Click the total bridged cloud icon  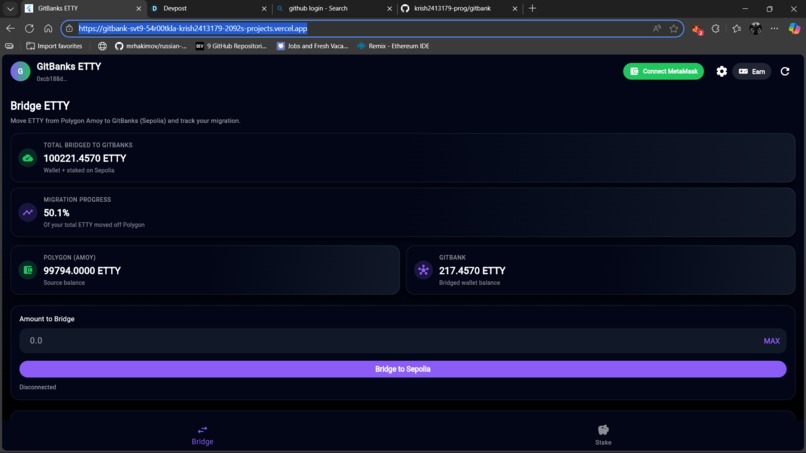click(28, 158)
